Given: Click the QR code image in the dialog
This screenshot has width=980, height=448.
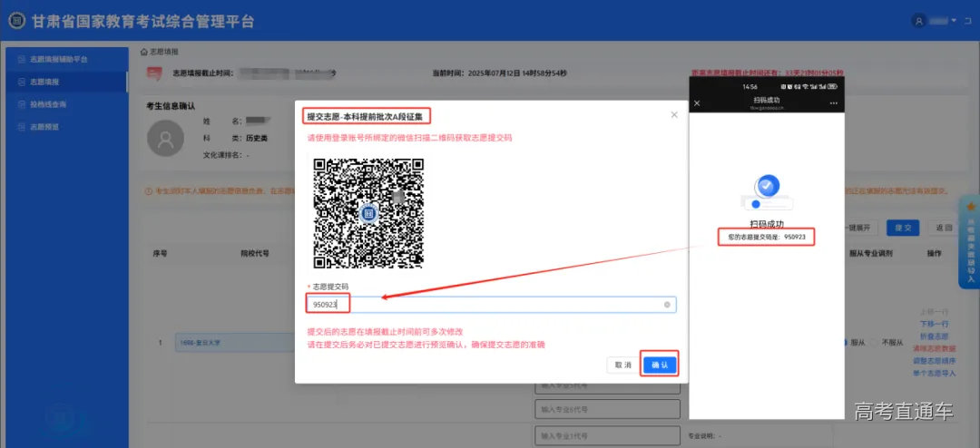Looking at the screenshot, I should coord(367,213).
